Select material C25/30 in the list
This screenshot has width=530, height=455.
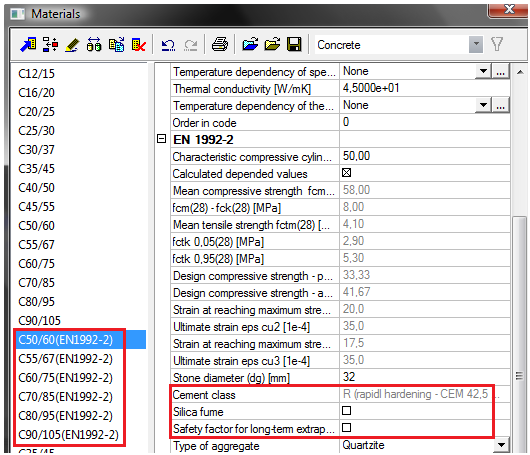[x=37, y=130]
